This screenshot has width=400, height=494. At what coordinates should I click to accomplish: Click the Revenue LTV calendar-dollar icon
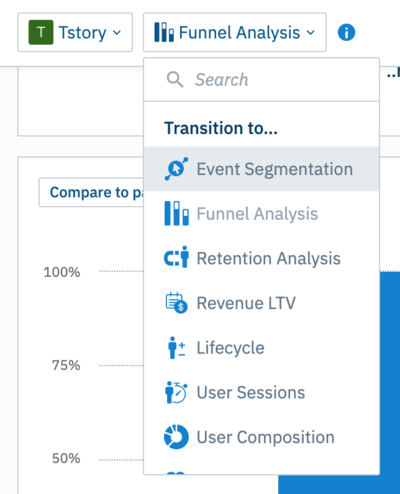(176, 303)
